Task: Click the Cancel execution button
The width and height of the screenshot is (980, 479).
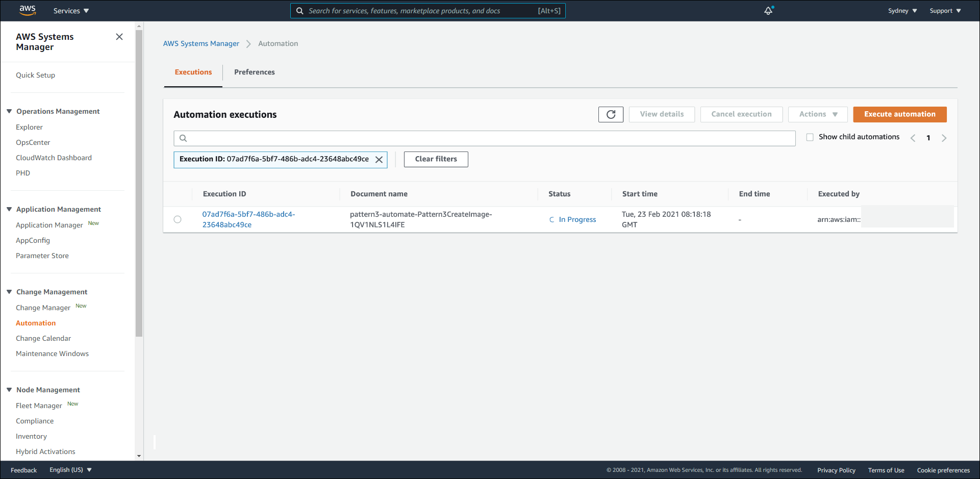Action: tap(741, 114)
